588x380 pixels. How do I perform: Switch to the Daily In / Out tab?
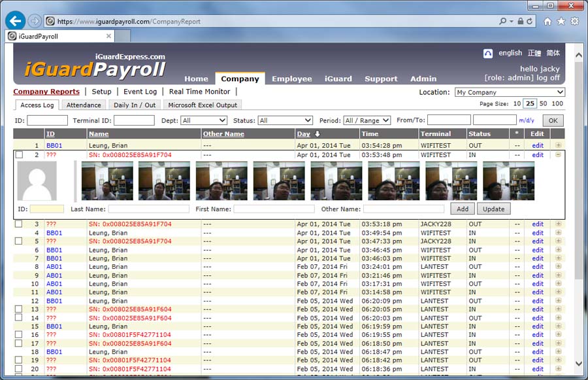[x=135, y=105]
